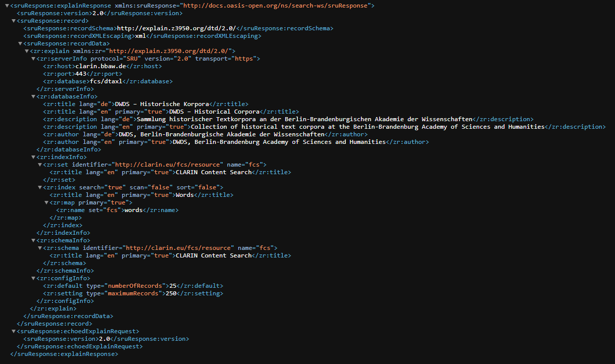
Task: Click the recordSchema URL text
Action: point(176,28)
